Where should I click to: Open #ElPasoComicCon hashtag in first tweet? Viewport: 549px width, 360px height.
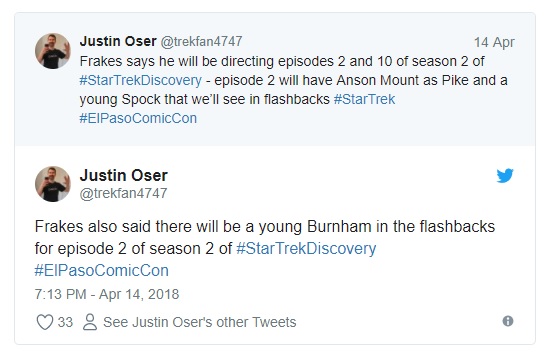coord(138,118)
